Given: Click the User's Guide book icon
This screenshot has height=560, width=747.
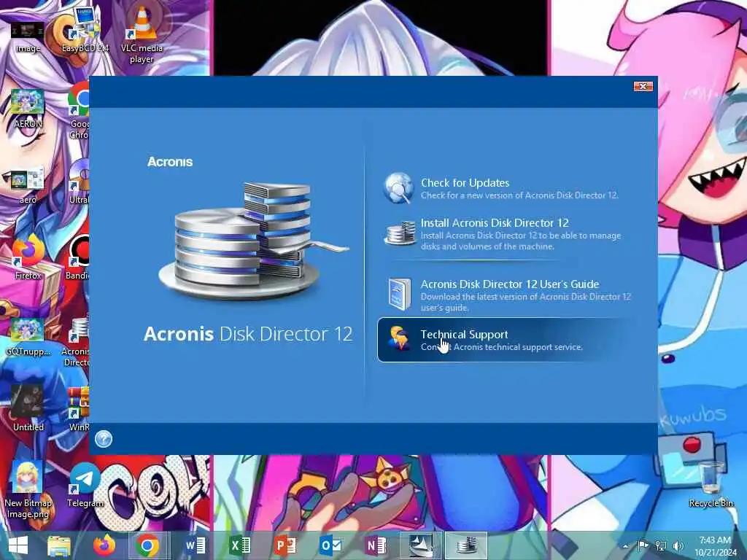Looking at the screenshot, I should click(x=400, y=294).
